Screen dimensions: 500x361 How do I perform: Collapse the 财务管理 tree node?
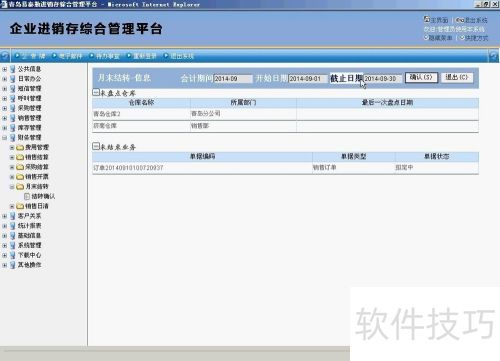pyautogui.click(x=4, y=137)
